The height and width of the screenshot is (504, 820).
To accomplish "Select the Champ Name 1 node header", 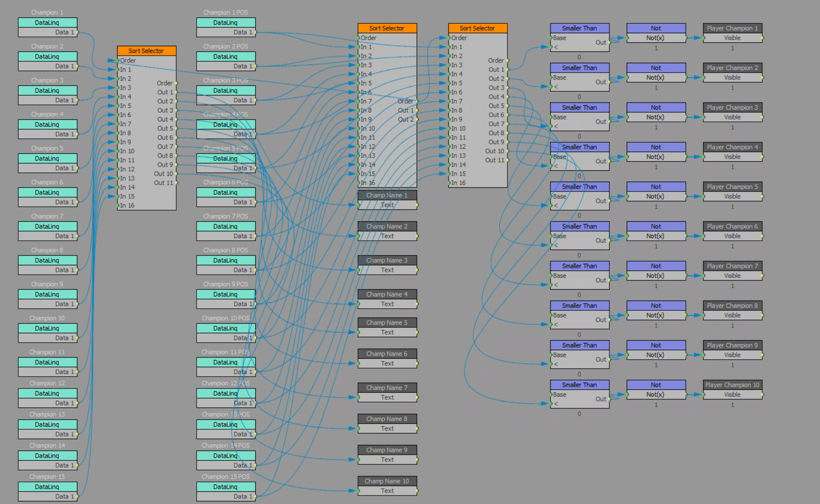I will [387, 195].
